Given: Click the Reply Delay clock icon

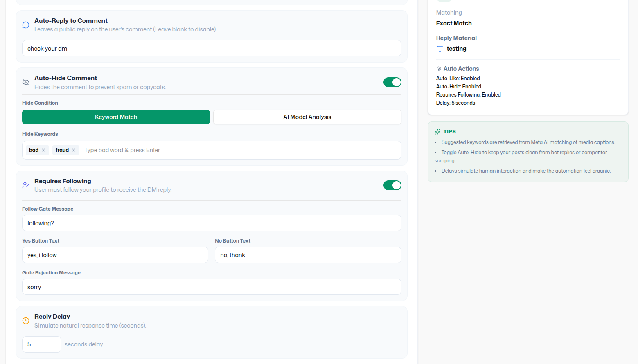Looking at the screenshot, I should (x=26, y=321).
